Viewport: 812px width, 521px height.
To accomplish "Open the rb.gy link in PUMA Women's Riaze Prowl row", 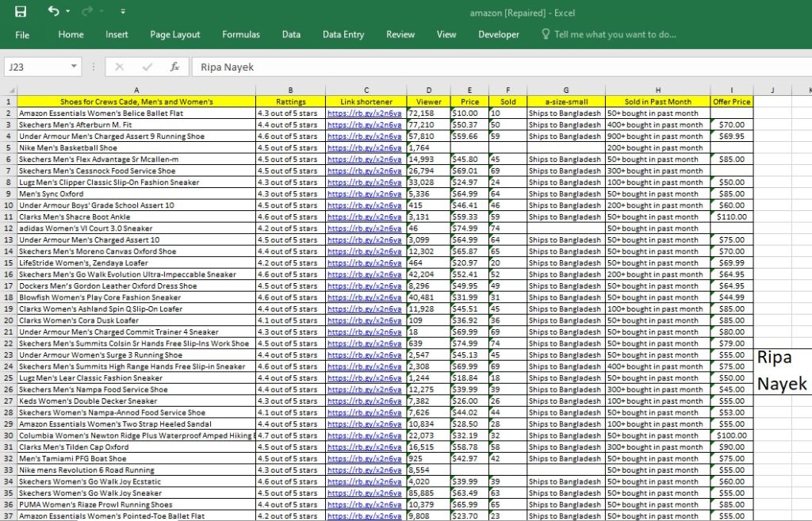I will click(365, 505).
